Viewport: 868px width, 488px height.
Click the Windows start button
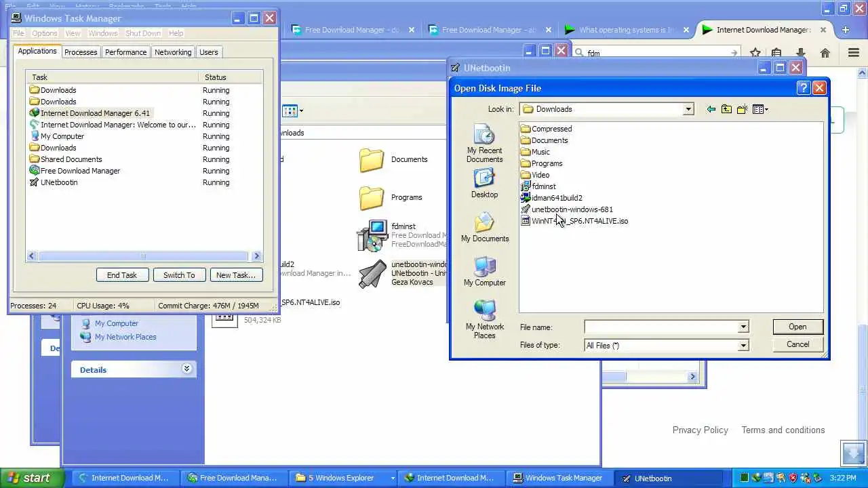click(x=32, y=478)
